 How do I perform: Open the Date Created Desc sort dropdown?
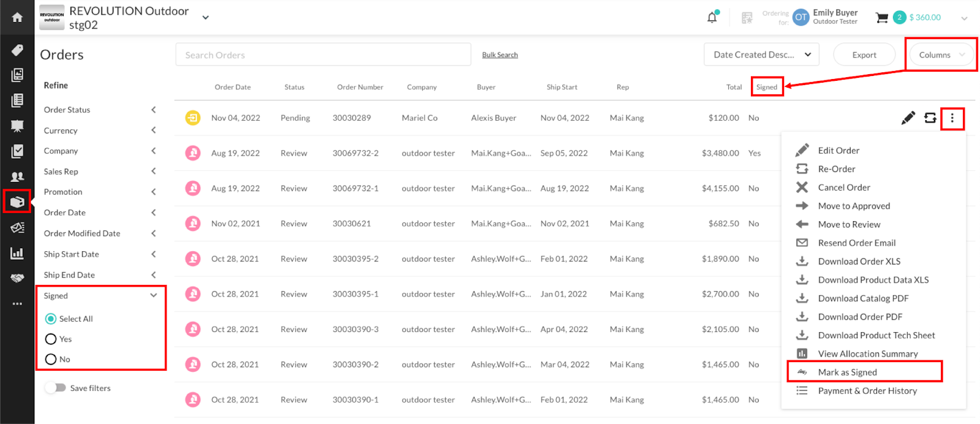click(761, 55)
